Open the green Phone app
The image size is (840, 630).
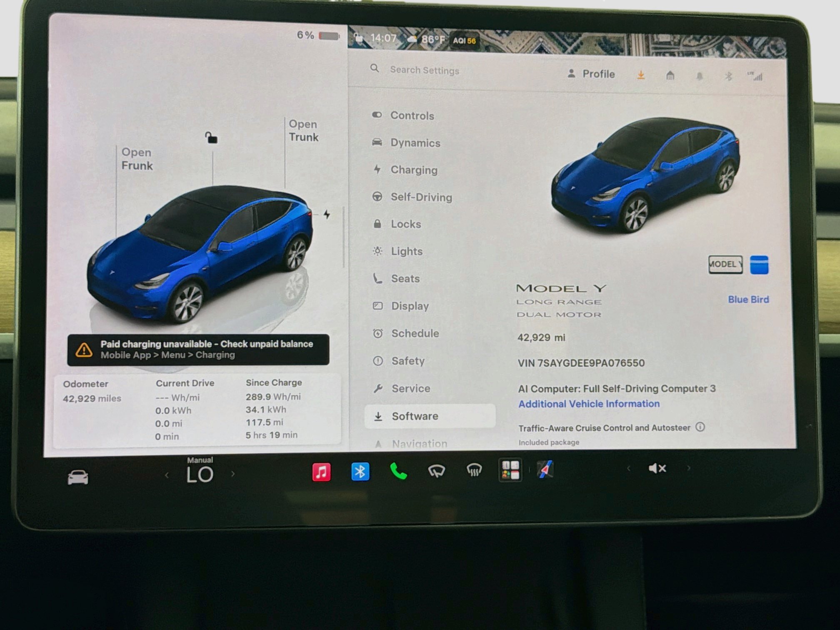(x=398, y=471)
